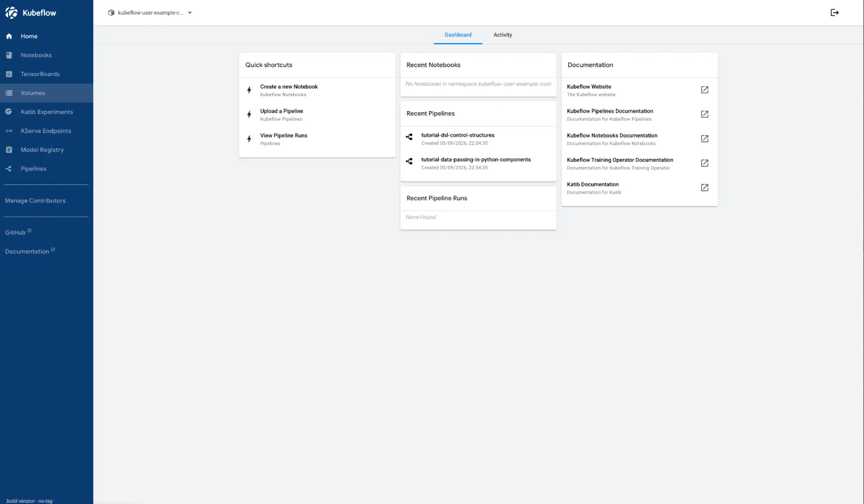Click lightning icon beside Upload a Pipeline
864x504 pixels.
[x=249, y=114]
